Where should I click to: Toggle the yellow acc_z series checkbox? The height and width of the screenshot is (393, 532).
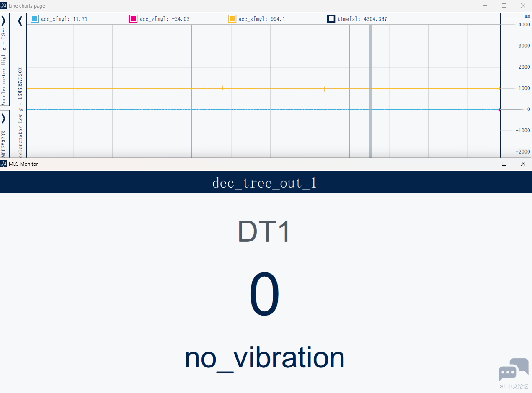pos(232,19)
